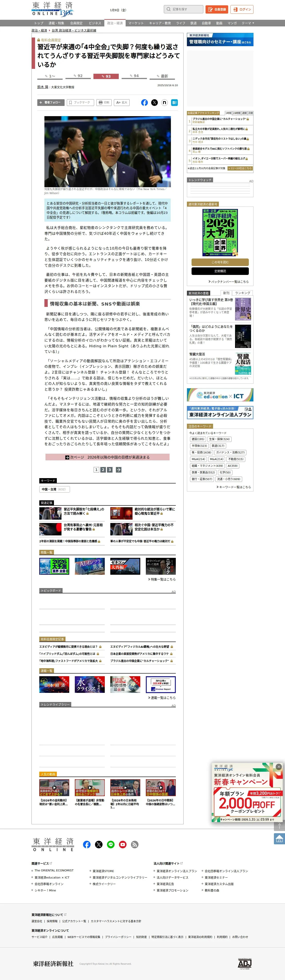The height and width of the screenshot is (980, 285).
Task: Click the main article photo of Xi Jinping
Action: coord(107,151)
